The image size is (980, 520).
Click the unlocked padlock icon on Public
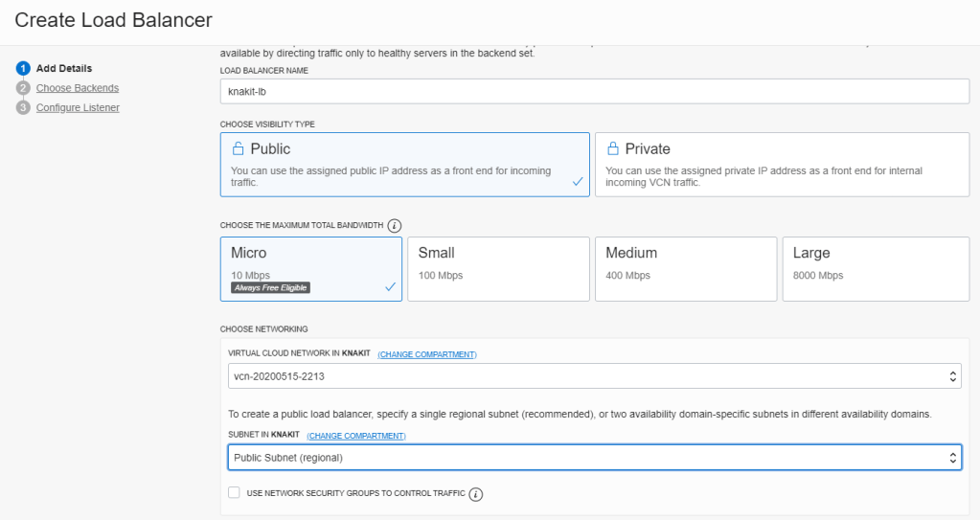point(238,149)
